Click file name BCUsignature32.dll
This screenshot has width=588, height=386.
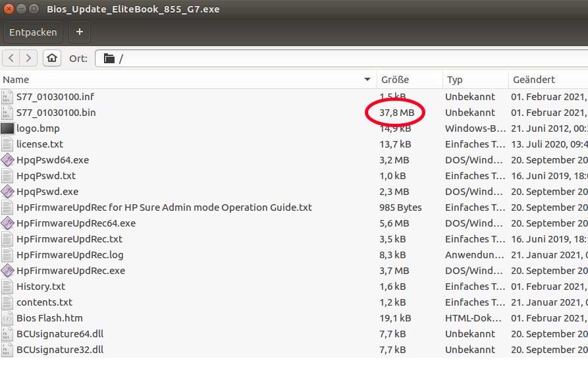click(60, 350)
